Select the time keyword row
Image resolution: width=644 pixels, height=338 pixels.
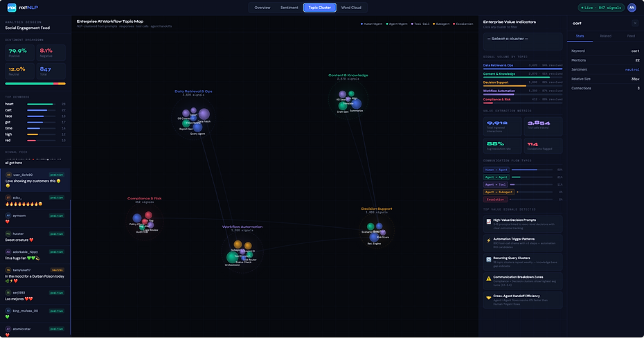(35, 128)
